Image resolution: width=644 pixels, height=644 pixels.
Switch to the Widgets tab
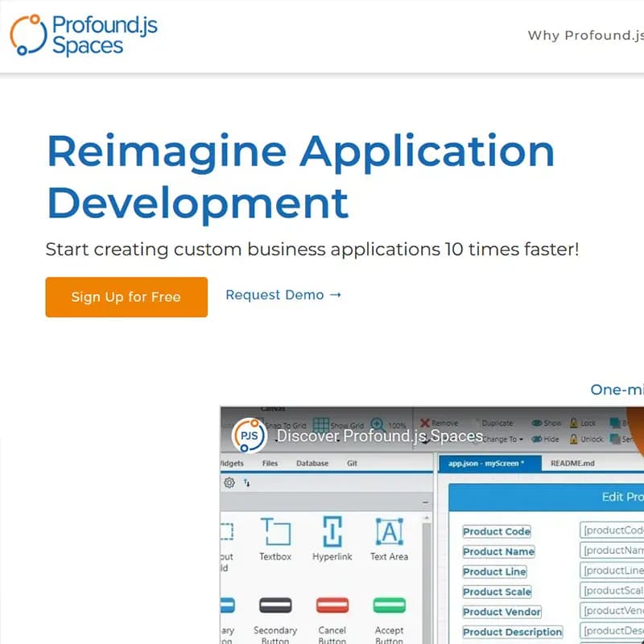(232, 464)
